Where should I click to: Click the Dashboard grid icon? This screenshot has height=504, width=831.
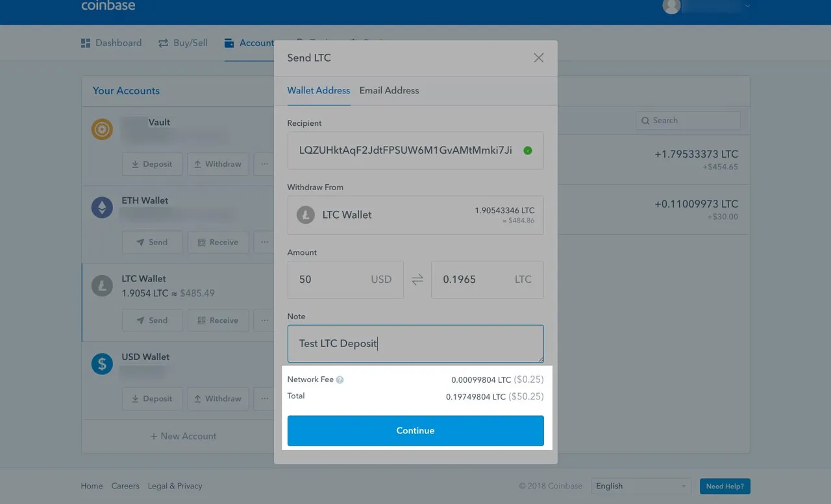pos(86,43)
